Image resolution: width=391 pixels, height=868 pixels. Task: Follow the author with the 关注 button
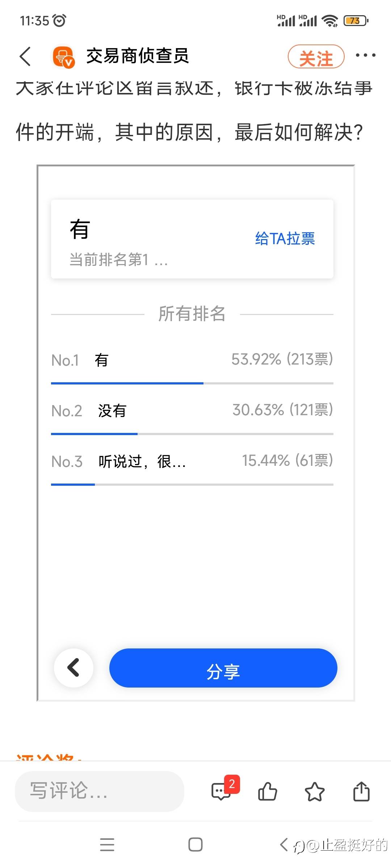[x=316, y=57]
